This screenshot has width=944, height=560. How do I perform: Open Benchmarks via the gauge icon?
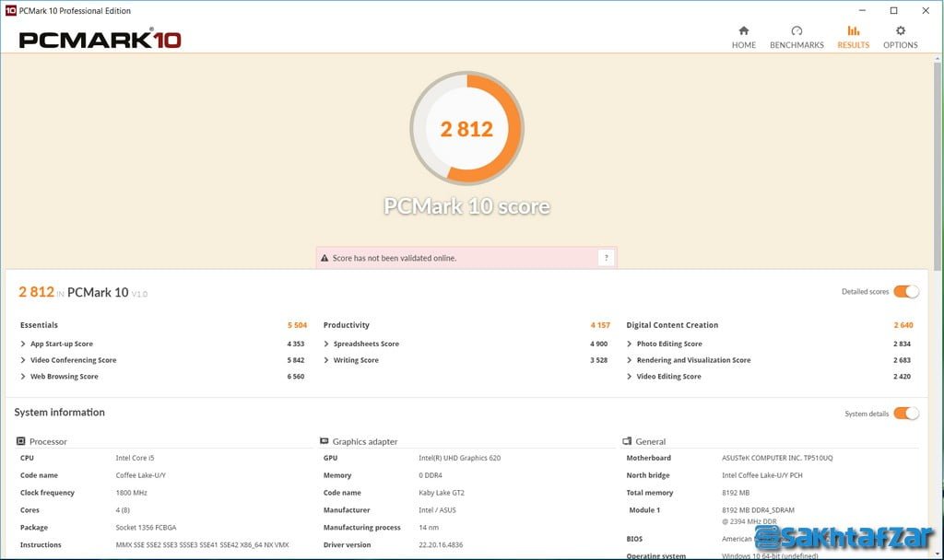click(796, 30)
